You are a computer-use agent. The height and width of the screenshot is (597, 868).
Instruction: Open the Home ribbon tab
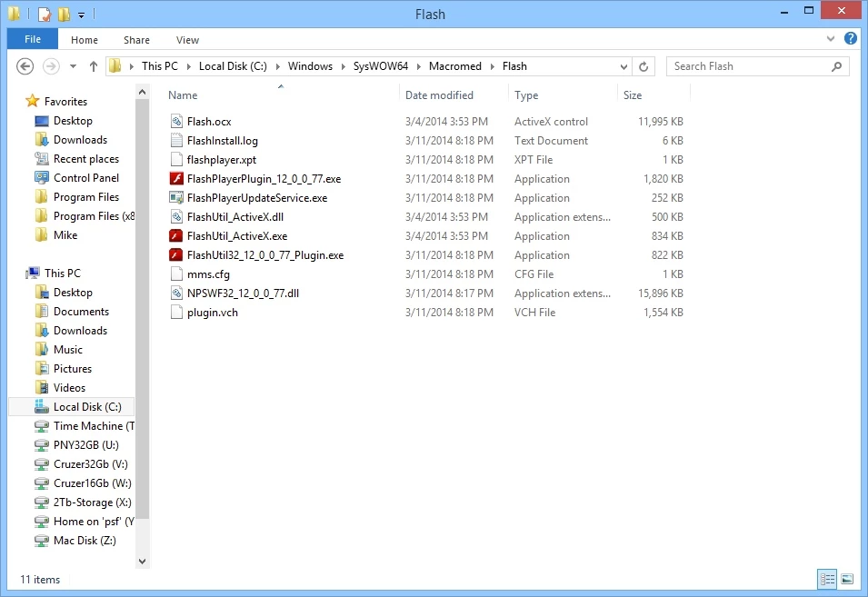85,40
